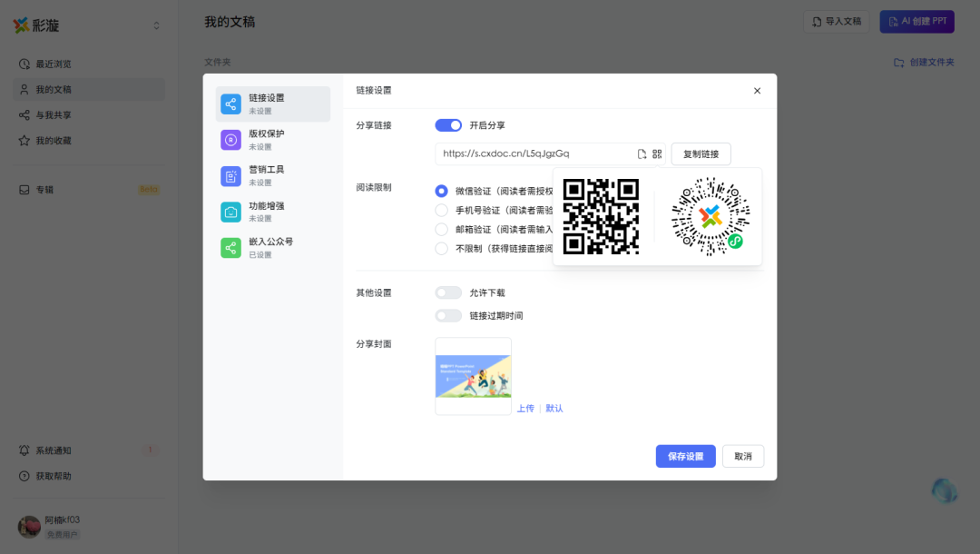The height and width of the screenshot is (554, 980).
Task: Click the 导入文稿 button
Action: (837, 21)
